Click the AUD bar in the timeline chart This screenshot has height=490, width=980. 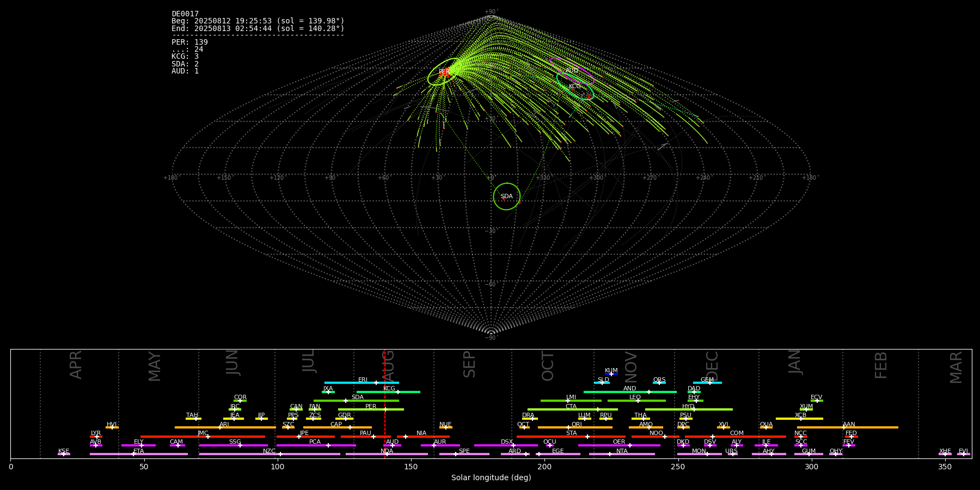coord(392,445)
